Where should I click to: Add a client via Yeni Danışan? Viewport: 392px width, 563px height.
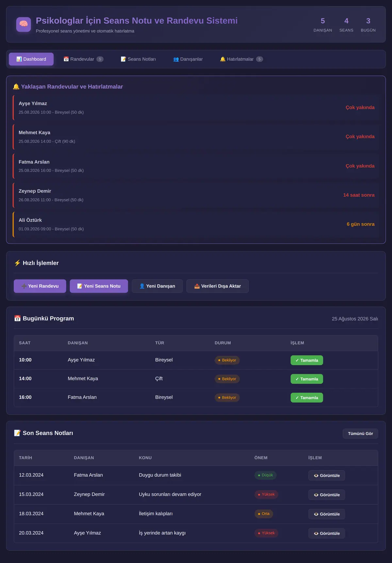coord(157,286)
